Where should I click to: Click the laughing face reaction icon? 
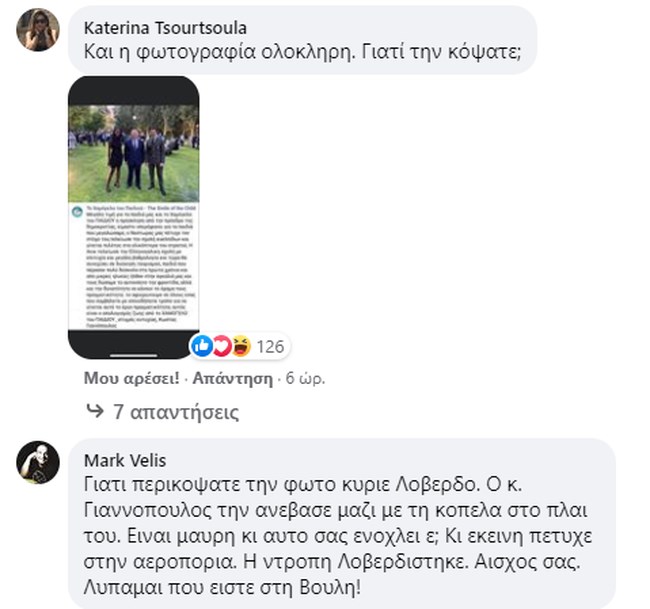242,346
